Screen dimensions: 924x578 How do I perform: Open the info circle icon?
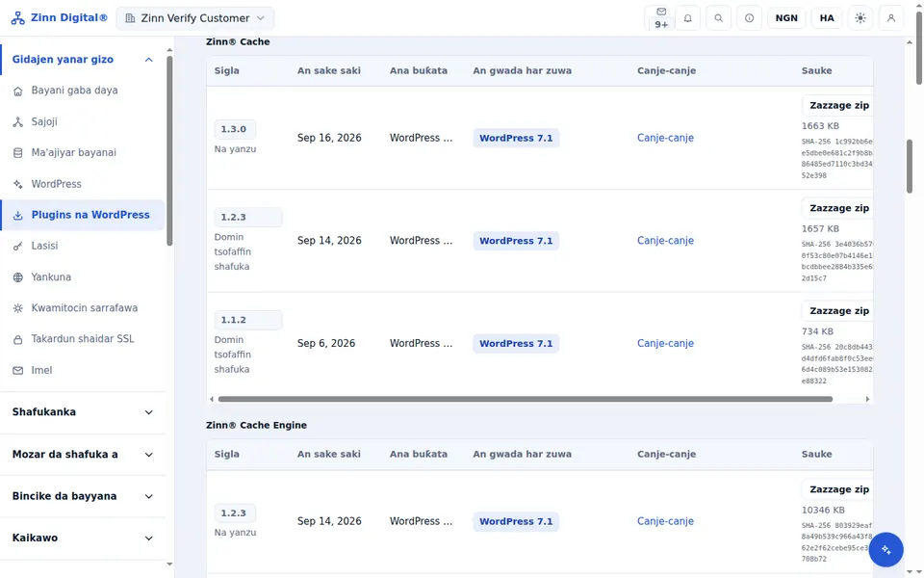(749, 18)
